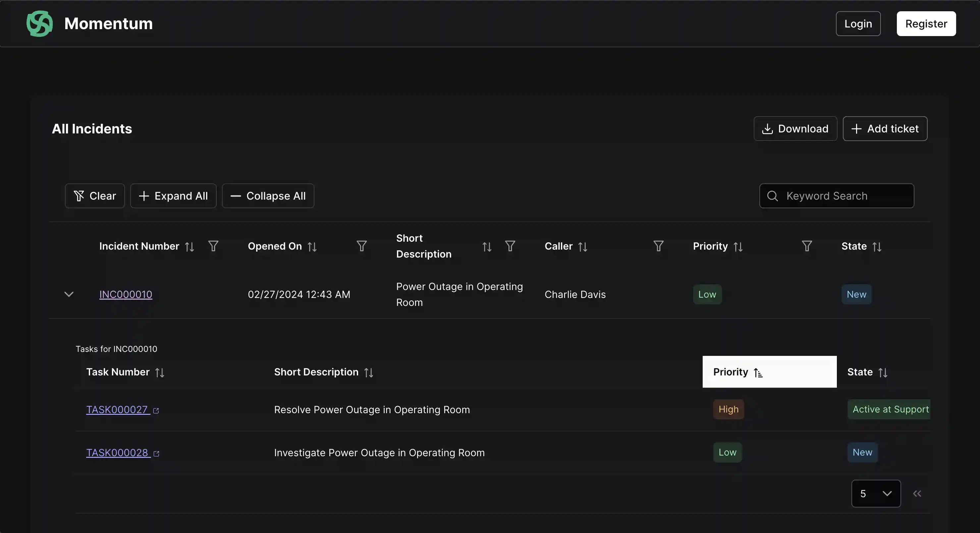
Task: Click Expand All button
Action: 174,196
